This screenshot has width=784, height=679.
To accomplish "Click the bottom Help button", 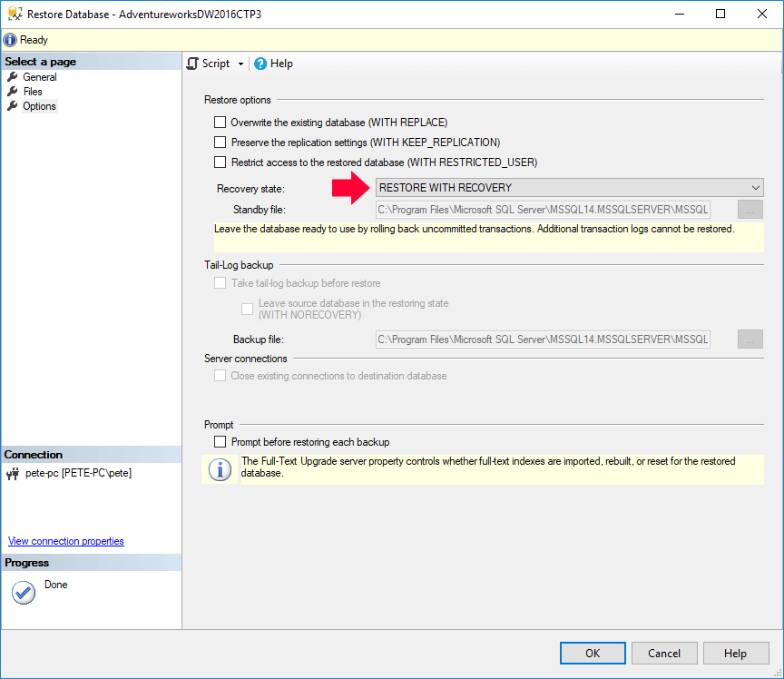I will [736, 653].
